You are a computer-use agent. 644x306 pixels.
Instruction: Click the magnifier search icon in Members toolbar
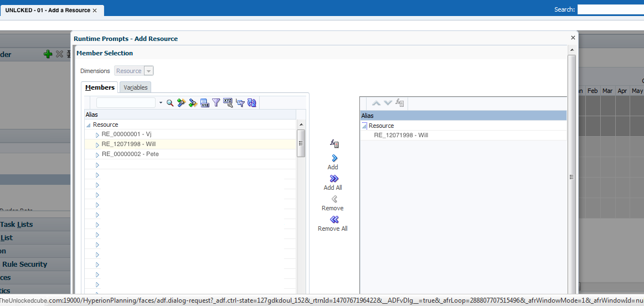(170, 103)
